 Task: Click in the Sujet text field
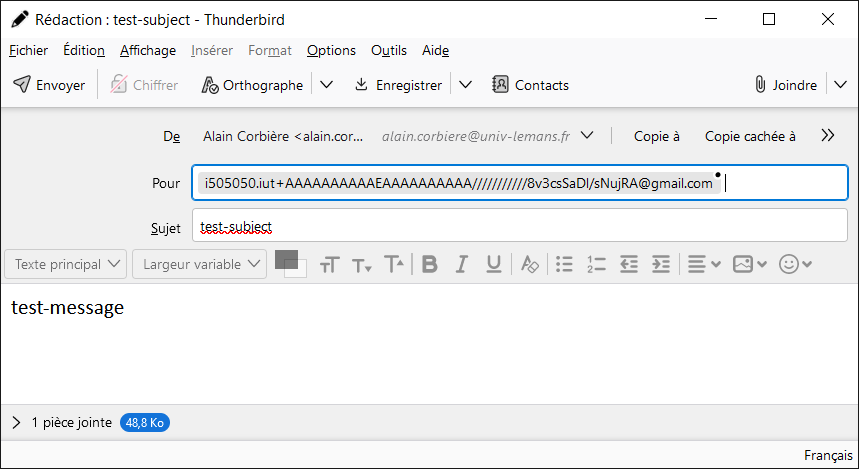point(519,225)
